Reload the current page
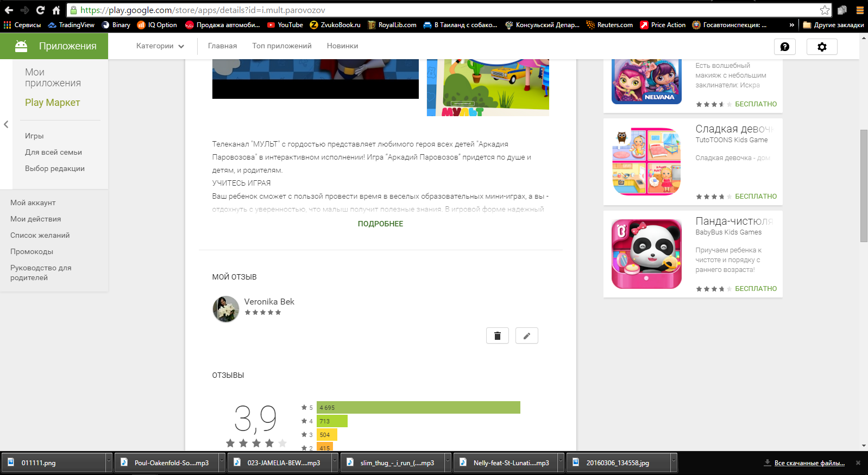The width and height of the screenshot is (868, 475). coord(40,10)
